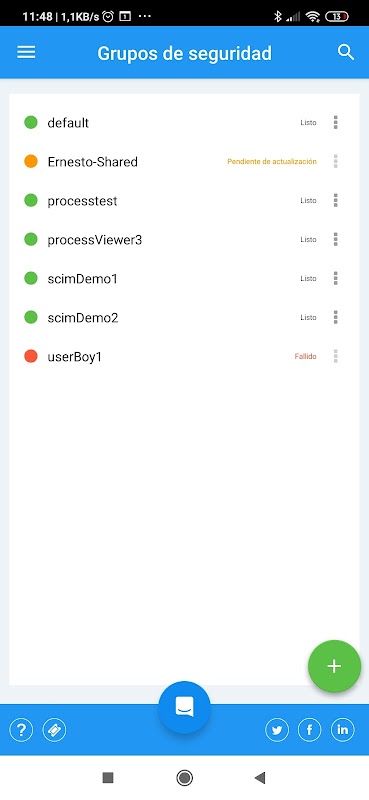Click the red status dot of userBoy1
The height and width of the screenshot is (800, 369).
pos(31,356)
